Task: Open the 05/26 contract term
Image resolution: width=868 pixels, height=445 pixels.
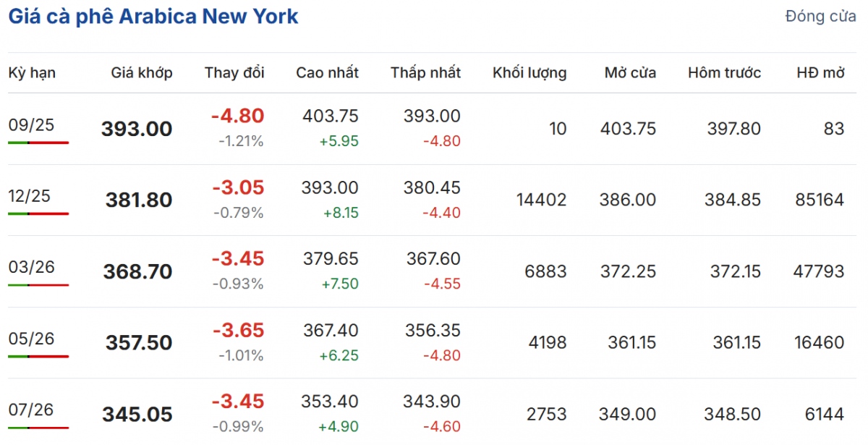Action: 31,338
